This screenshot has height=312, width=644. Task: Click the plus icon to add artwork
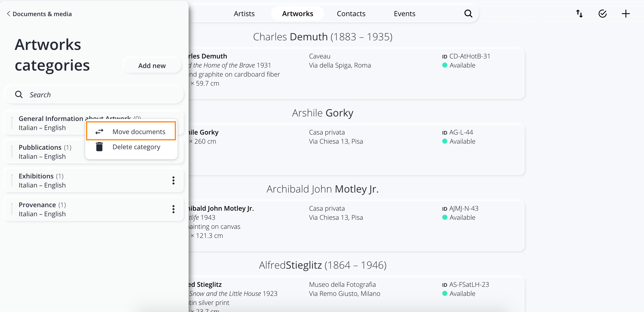click(x=626, y=14)
